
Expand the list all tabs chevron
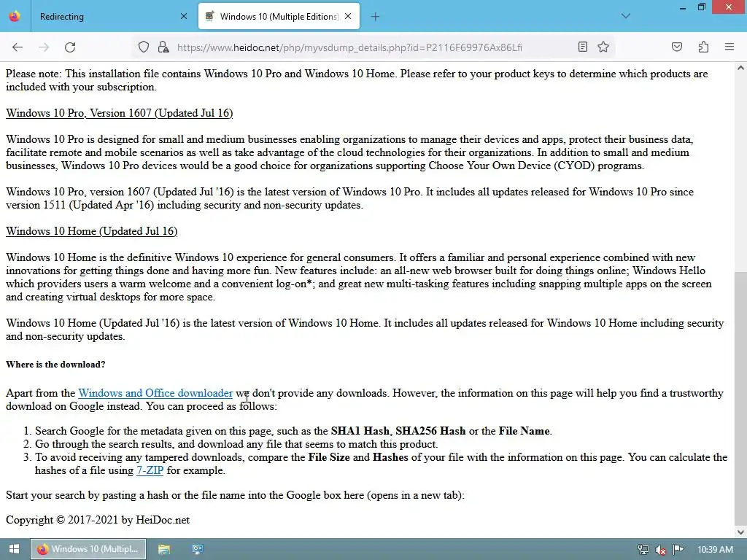click(625, 16)
